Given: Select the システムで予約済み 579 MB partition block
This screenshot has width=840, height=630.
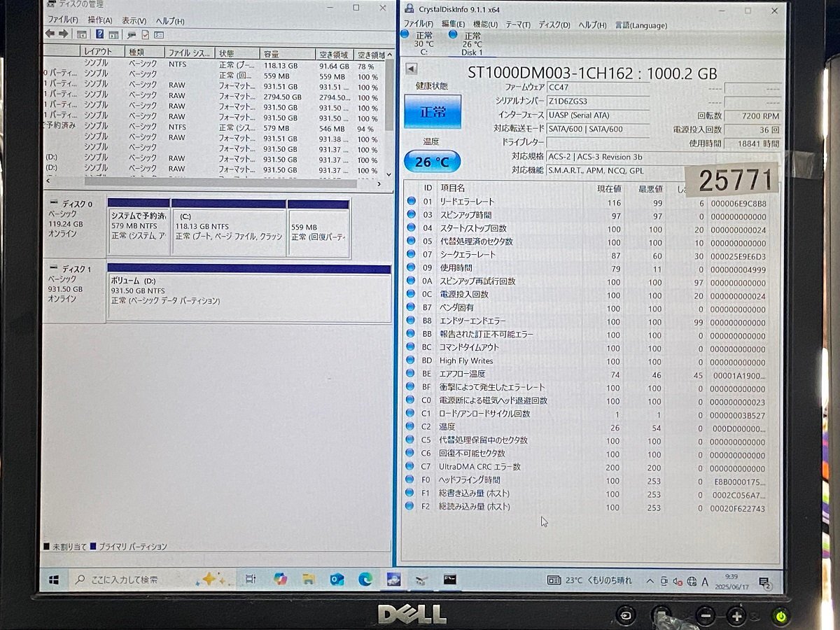Looking at the screenshot, I should [139, 228].
